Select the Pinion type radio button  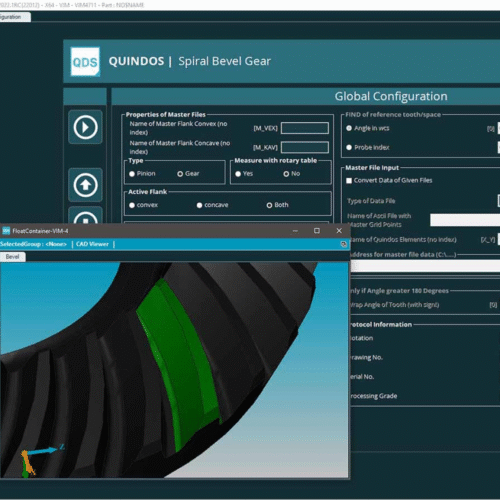click(132, 174)
